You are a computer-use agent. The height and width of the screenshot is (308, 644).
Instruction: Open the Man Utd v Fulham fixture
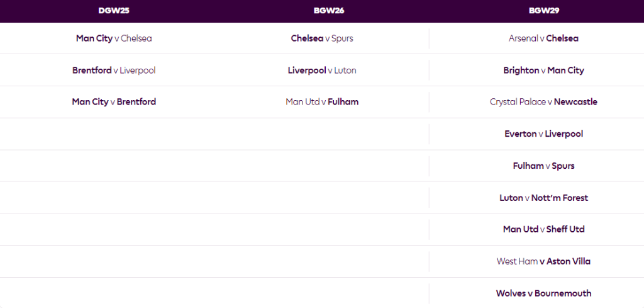click(x=322, y=102)
